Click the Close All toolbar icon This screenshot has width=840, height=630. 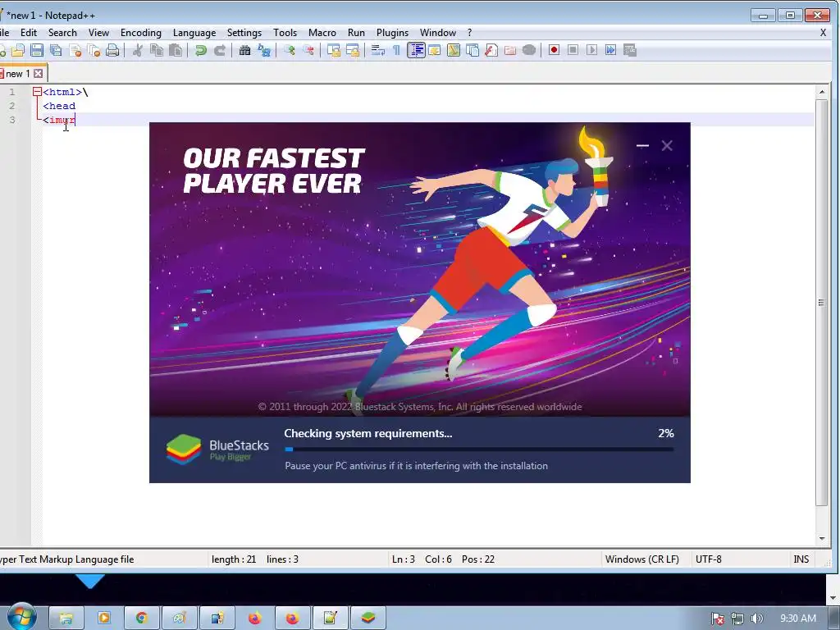(x=94, y=50)
